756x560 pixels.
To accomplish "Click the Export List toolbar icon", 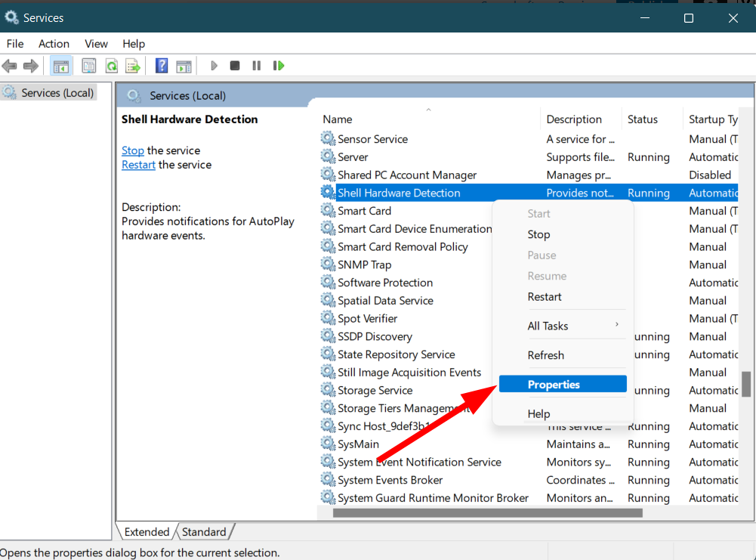I will point(133,66).
